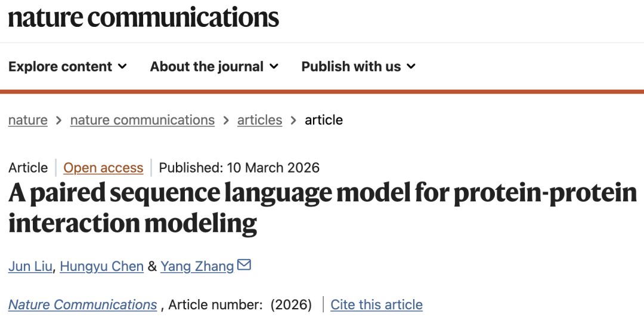Screen dimensions: 644x320
Task: Expand the Publish with us chevron
Action: (411, 66)
